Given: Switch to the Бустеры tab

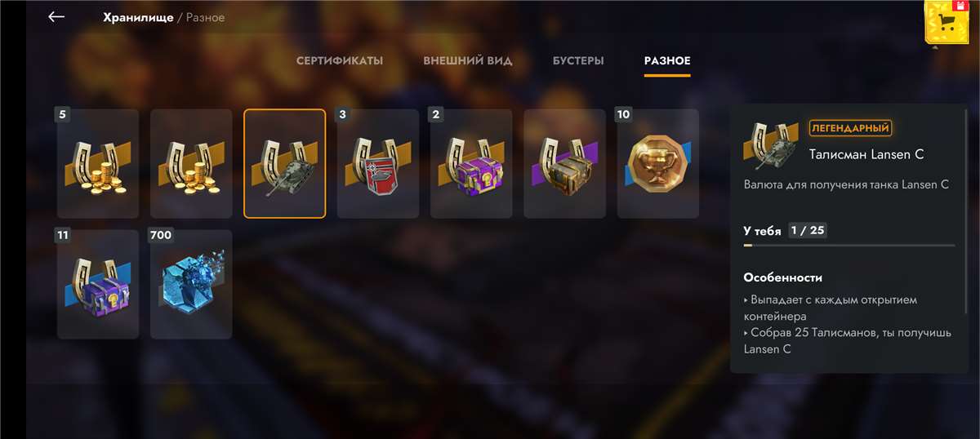Looking at the screenshot, I should [578, 61].
